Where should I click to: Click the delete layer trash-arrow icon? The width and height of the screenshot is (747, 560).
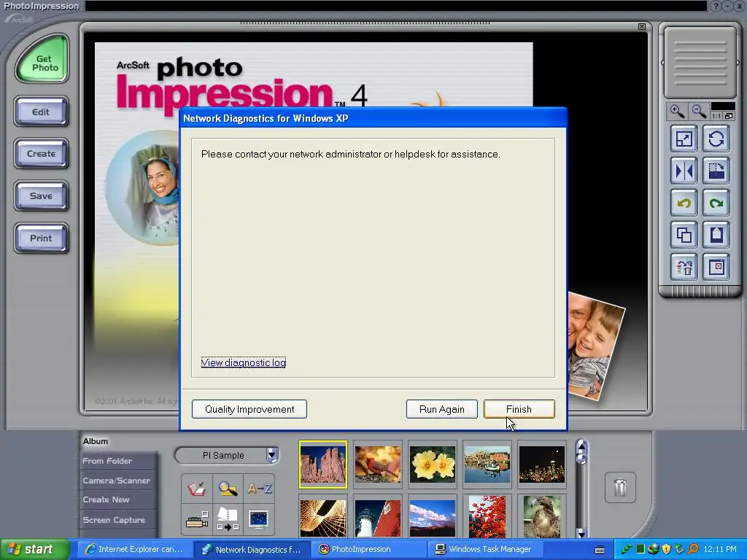point(684,267)
